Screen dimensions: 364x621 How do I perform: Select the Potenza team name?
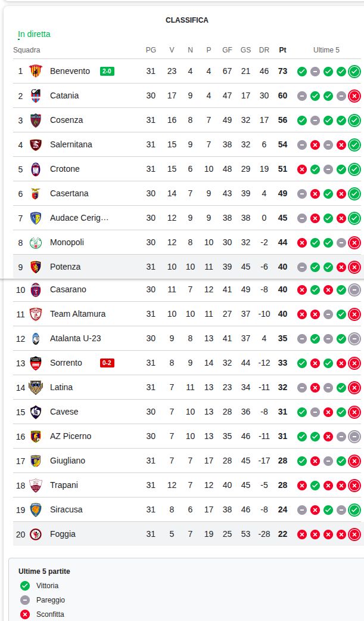click(x=65, y=267)
